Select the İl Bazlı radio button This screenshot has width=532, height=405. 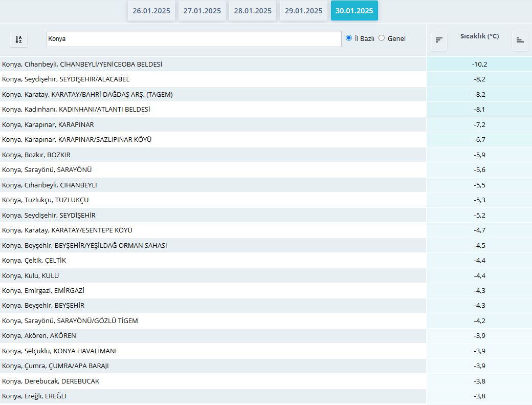[x=349, y=38]
